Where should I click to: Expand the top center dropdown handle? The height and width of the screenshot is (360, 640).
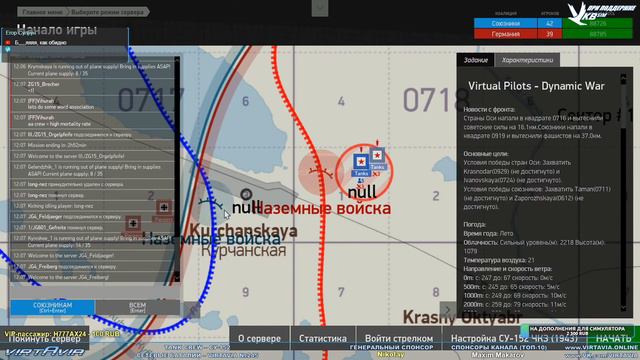click(x=320, y=8)
